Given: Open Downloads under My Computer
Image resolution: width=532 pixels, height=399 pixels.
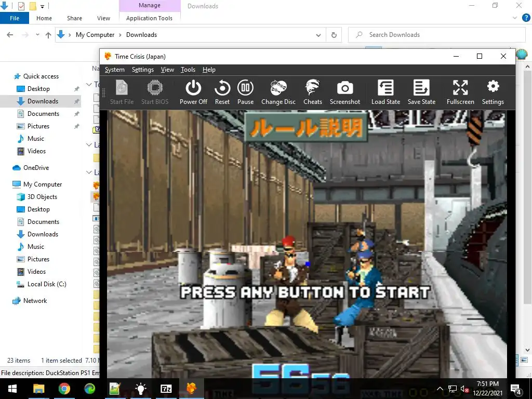Looking at the screenshot, I should [x=43, y=234].
